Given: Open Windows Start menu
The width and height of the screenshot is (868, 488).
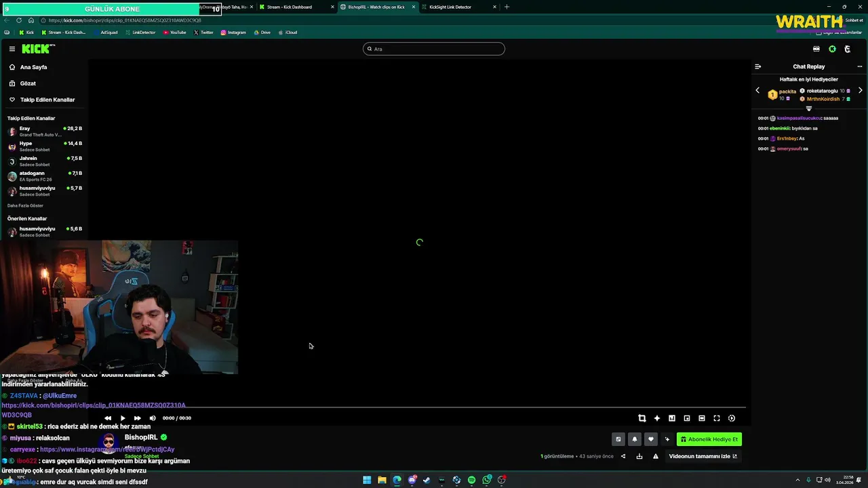Looking at the screenshot, I should pyautogui.click(x=367, y=480).
